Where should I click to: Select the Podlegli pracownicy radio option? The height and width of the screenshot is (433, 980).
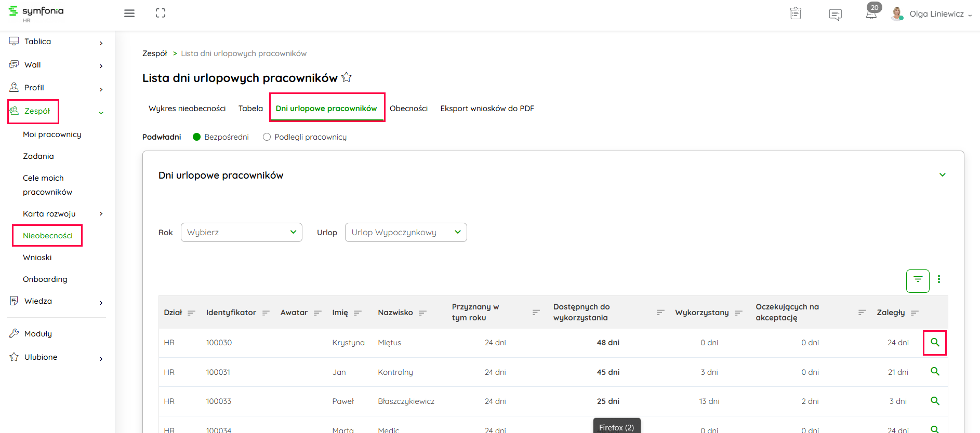[267, 137]
